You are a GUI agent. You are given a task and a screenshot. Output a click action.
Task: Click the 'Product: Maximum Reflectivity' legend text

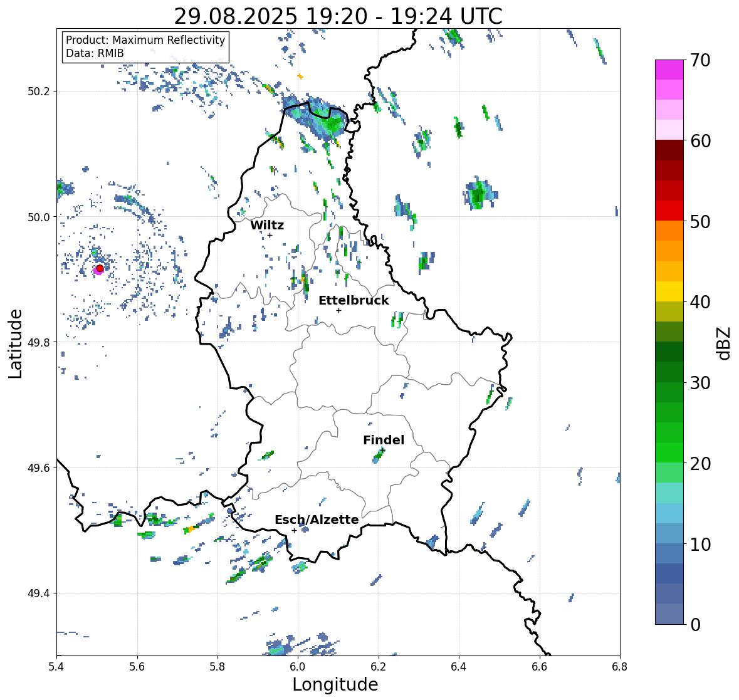[145, 40]
